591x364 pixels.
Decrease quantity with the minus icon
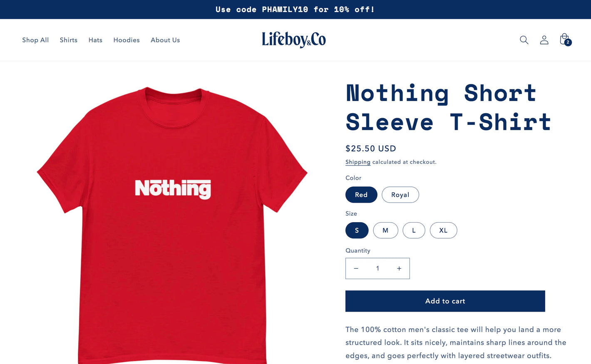click(356, 268)
